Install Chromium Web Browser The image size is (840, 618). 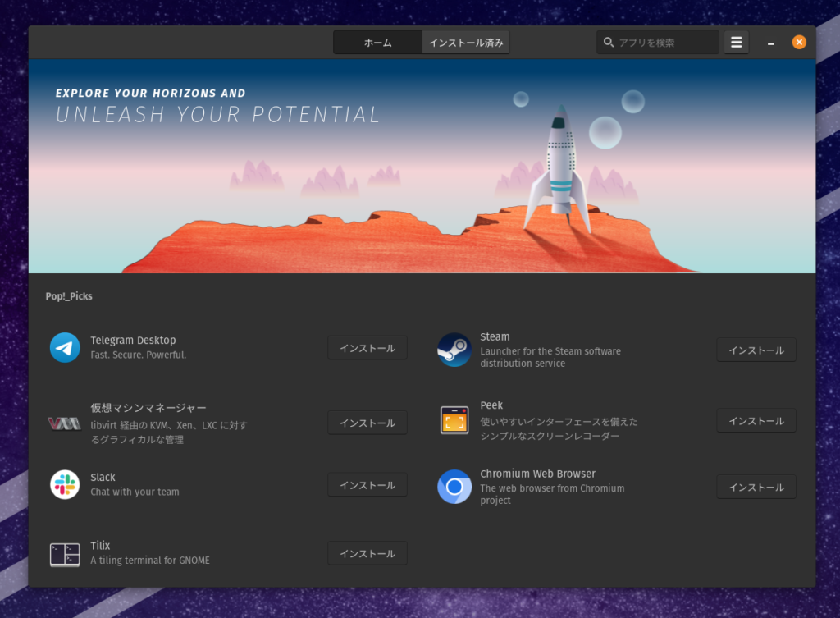coord(756,487)
